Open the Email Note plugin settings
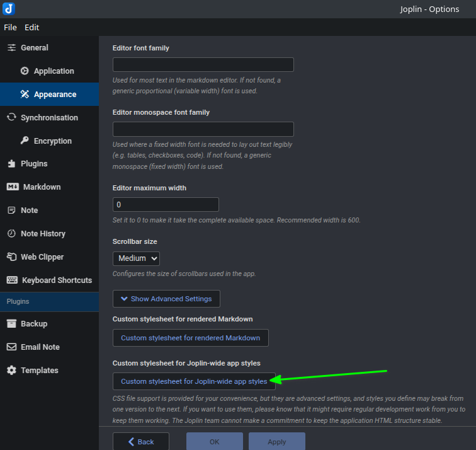Screen dimensions: 476x450 pyautogui.click(x=49, y=347)
